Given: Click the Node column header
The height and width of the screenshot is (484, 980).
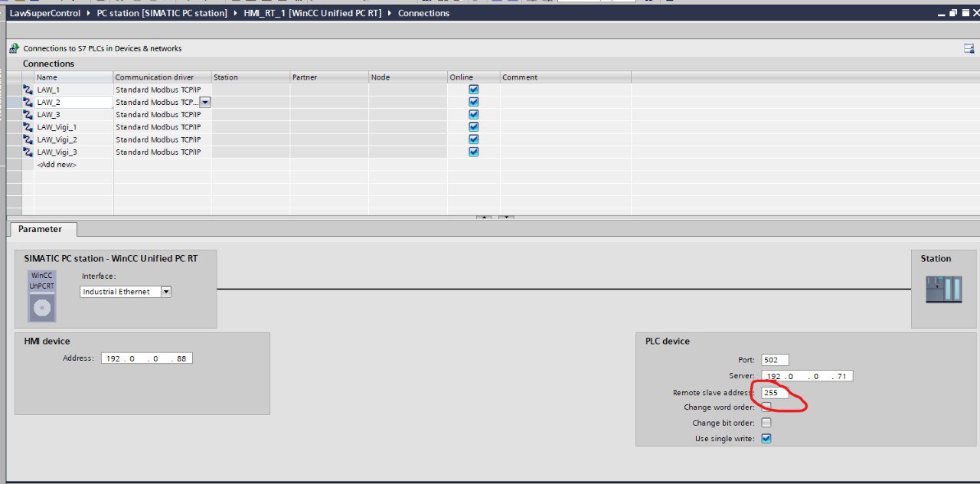Looking at the screenshot, I should click(x=408, y=77).
